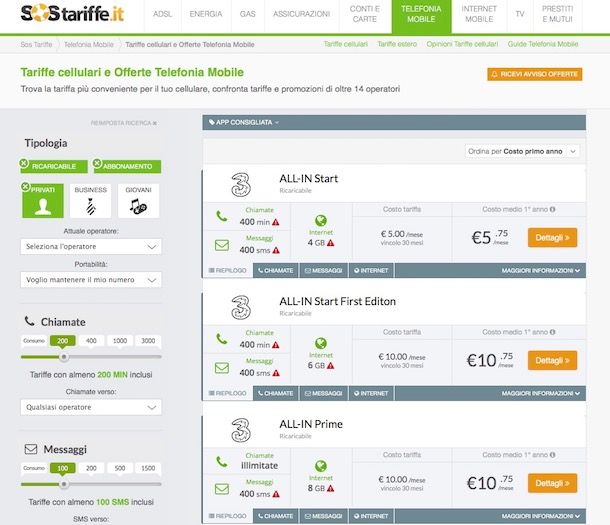Select the Business tie icon
Screen dimensions: 610x525
(91, 206)
